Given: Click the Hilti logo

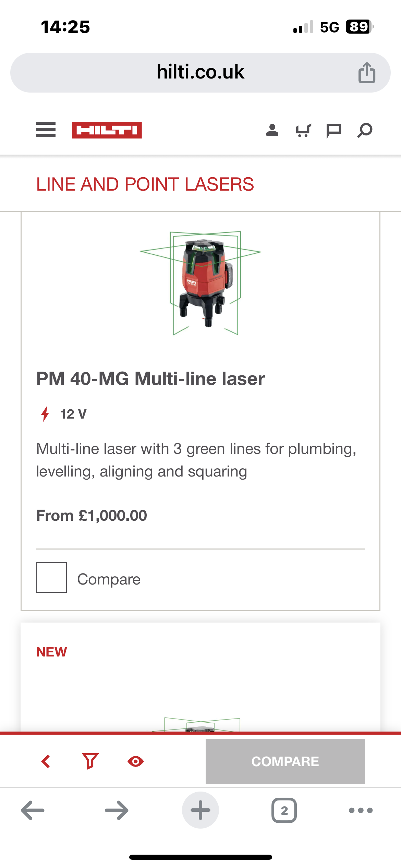Looking at the screenshot, I should point(107,130).
